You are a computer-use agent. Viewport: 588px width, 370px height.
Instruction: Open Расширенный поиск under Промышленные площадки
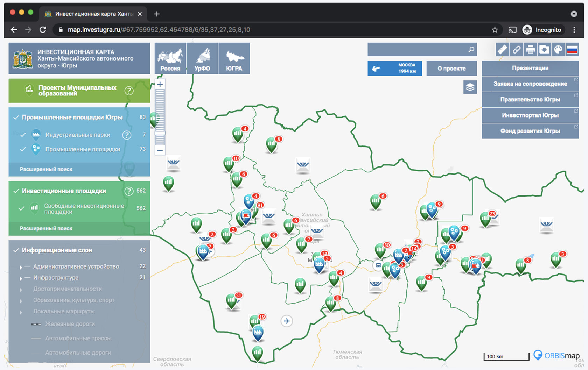point(46,169)
